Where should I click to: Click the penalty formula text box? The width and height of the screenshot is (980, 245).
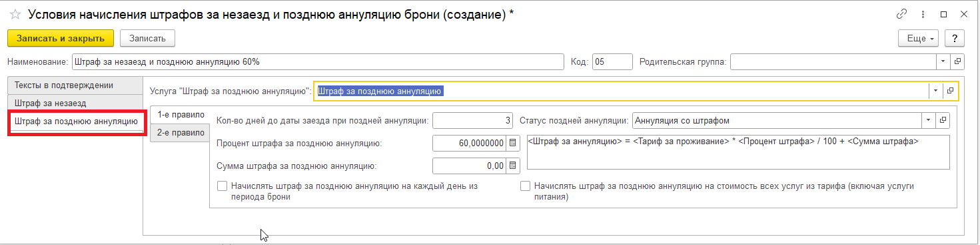[738, 153]
